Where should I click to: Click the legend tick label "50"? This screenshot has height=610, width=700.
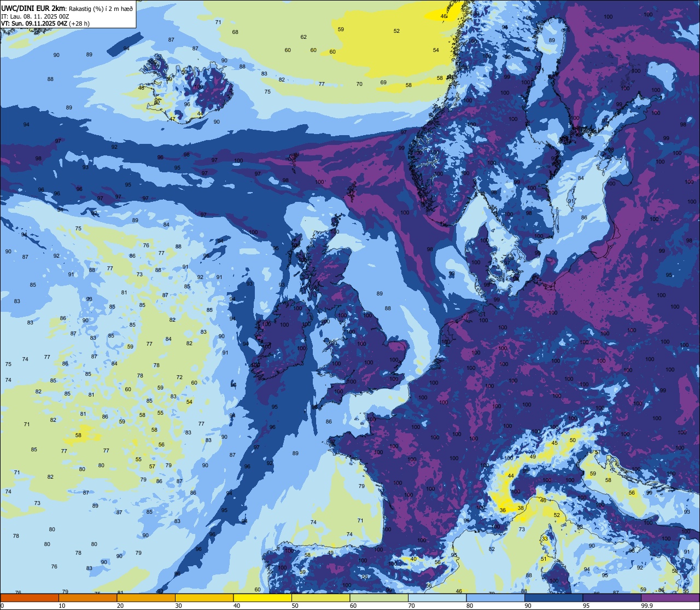pos(295,606)
